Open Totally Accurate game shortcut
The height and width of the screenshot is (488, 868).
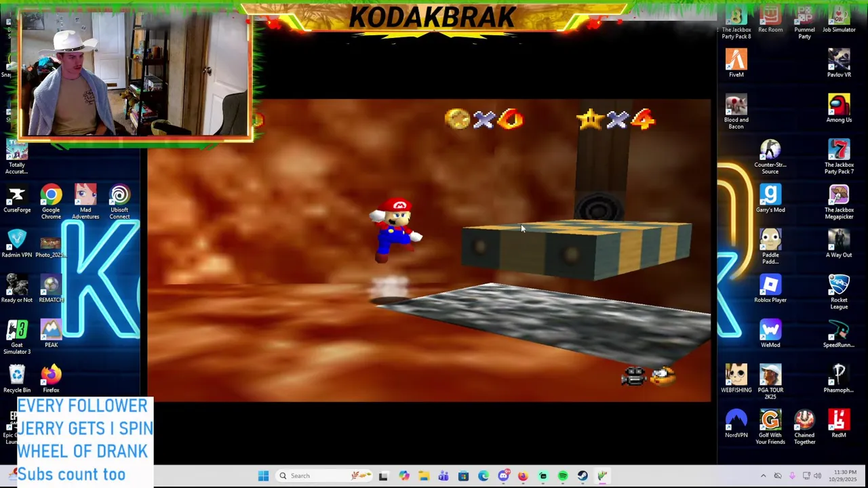(x=17, y=157)
